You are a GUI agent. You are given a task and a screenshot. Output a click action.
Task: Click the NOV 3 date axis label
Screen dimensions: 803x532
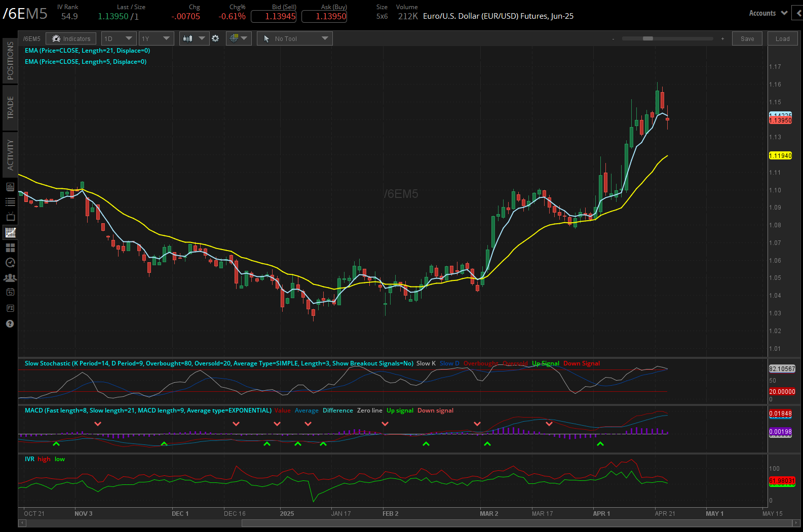[x=84, y=514]
